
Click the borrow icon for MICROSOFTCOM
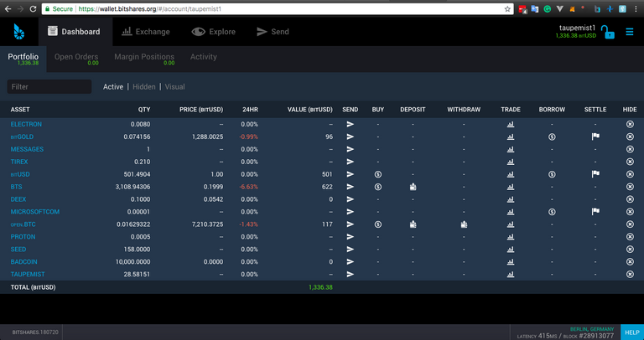pyautogui.click(x=552, y=212)
